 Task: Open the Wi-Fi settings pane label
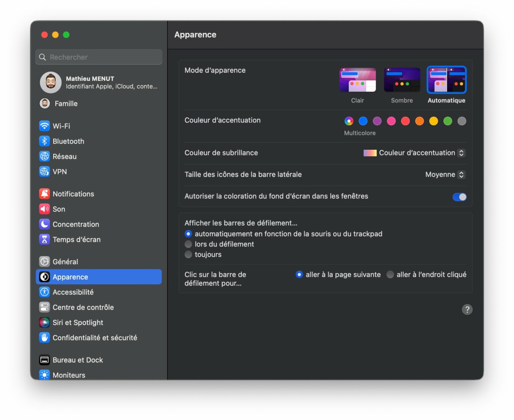pyautogui.click(x=61, y=126)
